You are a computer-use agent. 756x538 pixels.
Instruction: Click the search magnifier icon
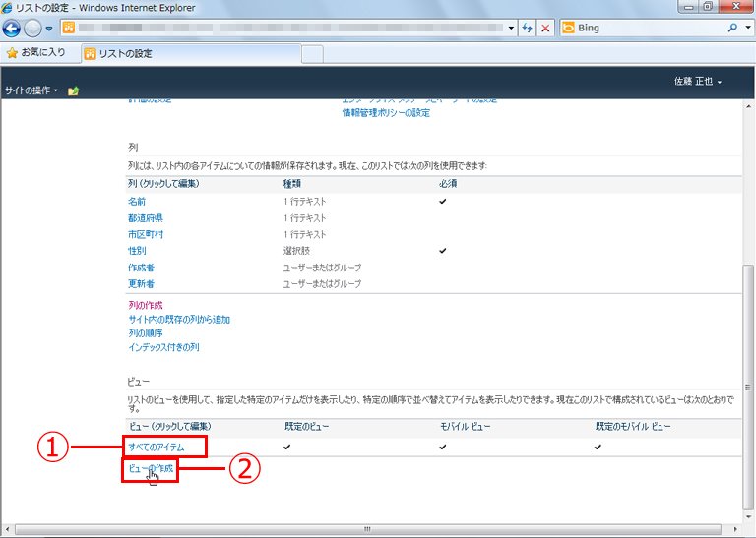point(732,28)
